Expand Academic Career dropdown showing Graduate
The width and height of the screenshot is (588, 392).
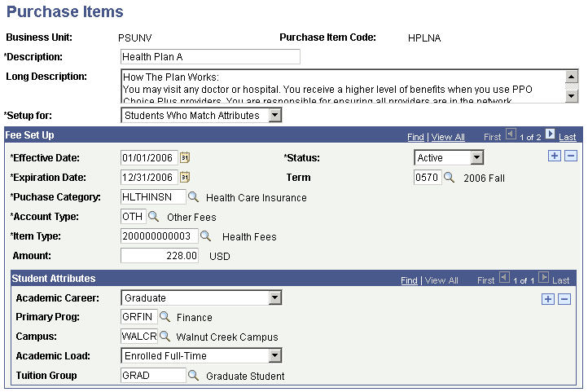coord(275,297)
